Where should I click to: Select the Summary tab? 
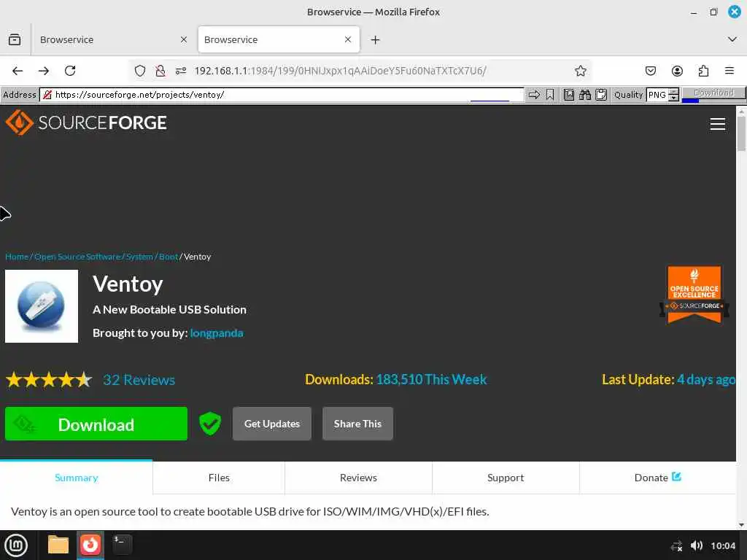[76, 478]
